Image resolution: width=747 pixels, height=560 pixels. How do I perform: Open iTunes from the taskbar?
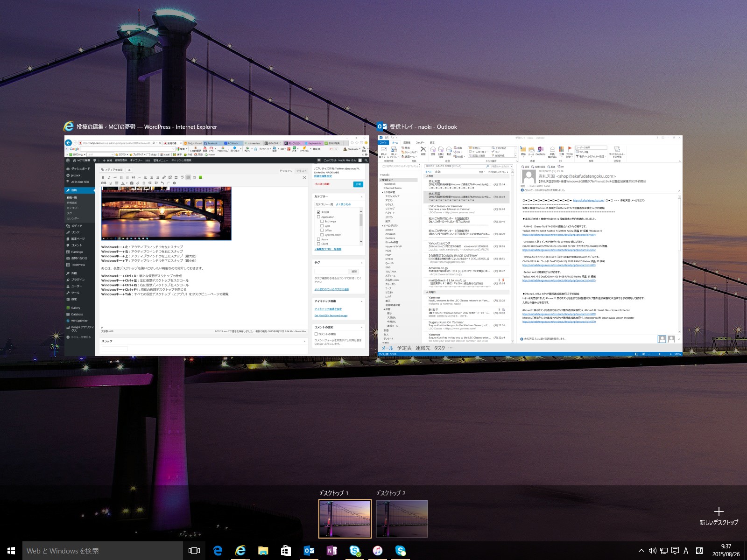pyautogui.click(x=378, y=551)
